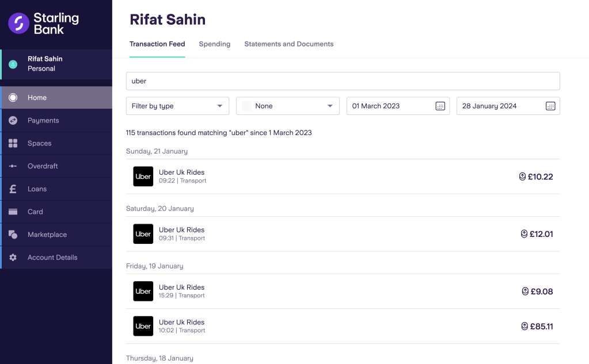589x364 pixels.
Task: Click the Card sidebar icon
Action: [x=13, y=212]
